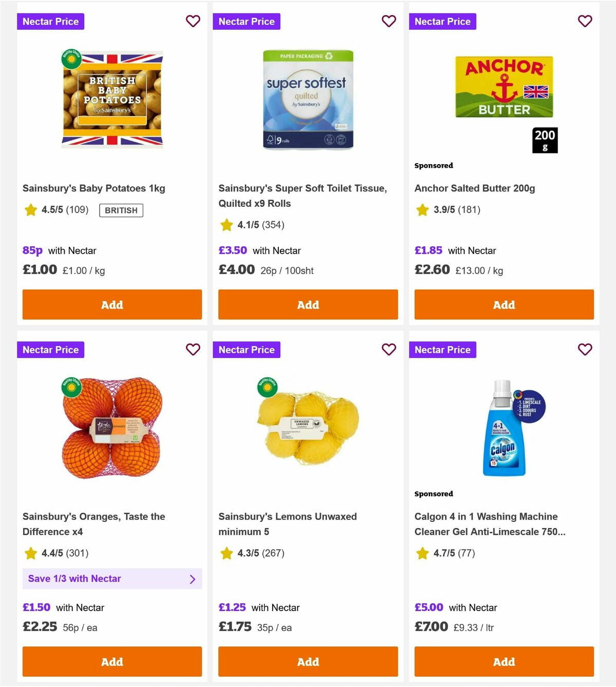Click the heart icon on Taste the Difference Oranges
Image resolution: width=616 pixels, height=687 pixels.
point(193,349)
